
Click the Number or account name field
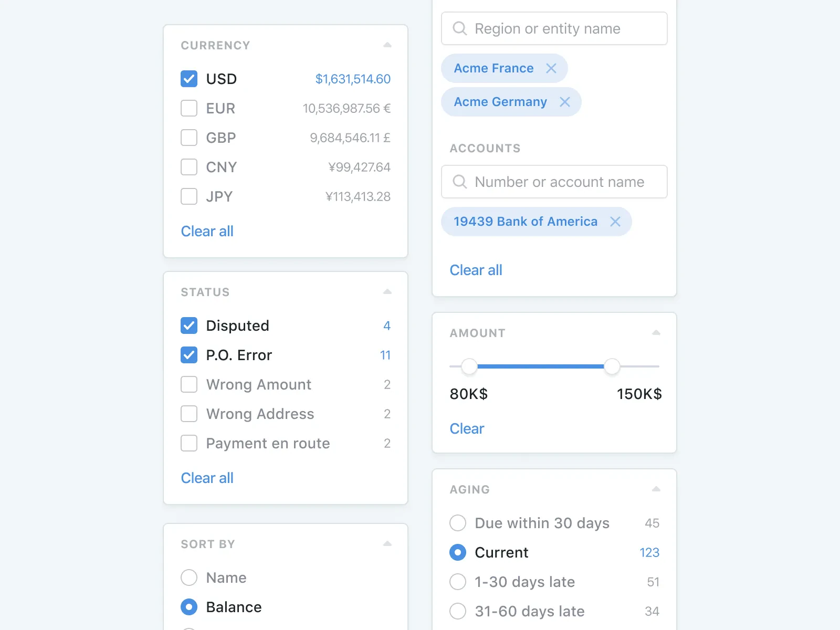(x=554, y=182)
